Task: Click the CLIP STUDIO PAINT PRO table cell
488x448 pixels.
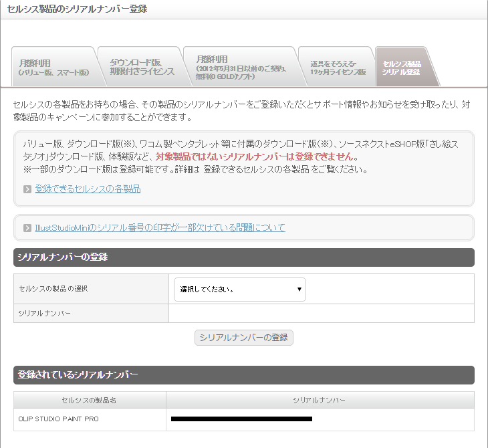Action: point(90,419)
